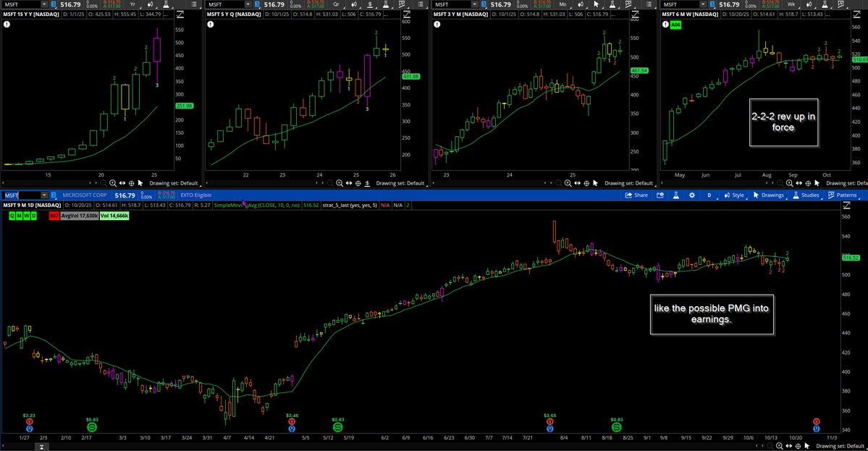
Task: Open chart mode icon in weekly panel
Action: [x=809, y=4]
